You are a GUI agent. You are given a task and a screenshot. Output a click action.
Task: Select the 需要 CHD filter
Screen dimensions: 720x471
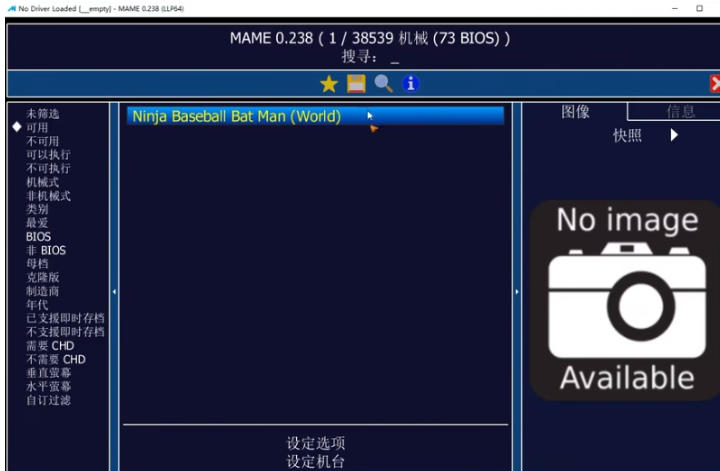click(50, 345)
